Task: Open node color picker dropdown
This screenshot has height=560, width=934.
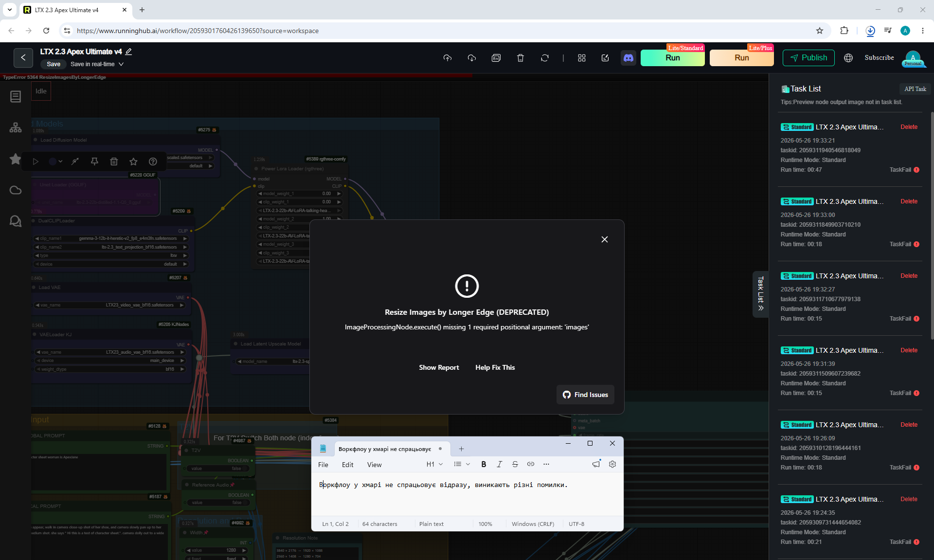Action: 56,162
